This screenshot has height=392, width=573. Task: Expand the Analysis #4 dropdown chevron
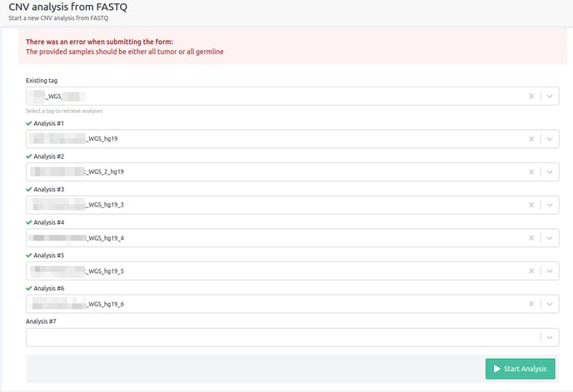coord(550,238)
